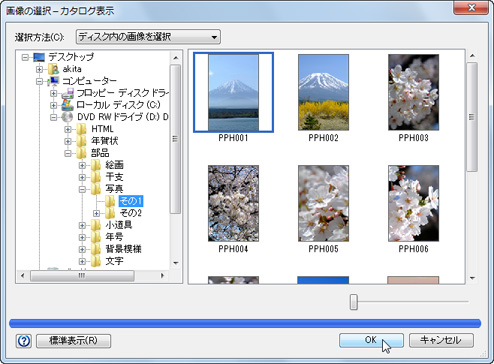
Task: Collapse the 部品 folder node
Action: [x=68, y=153]
